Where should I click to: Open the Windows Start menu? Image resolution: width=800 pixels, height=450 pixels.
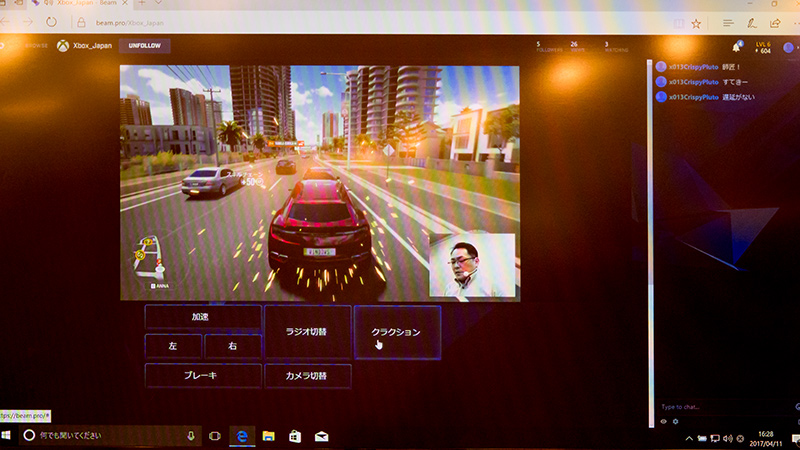coord(6,435)
